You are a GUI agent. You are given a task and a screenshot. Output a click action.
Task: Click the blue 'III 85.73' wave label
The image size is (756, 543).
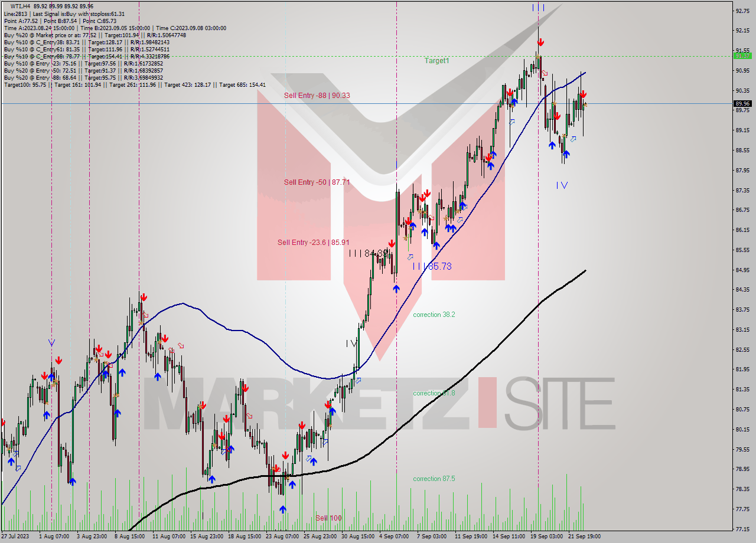[x=432, y=266]
